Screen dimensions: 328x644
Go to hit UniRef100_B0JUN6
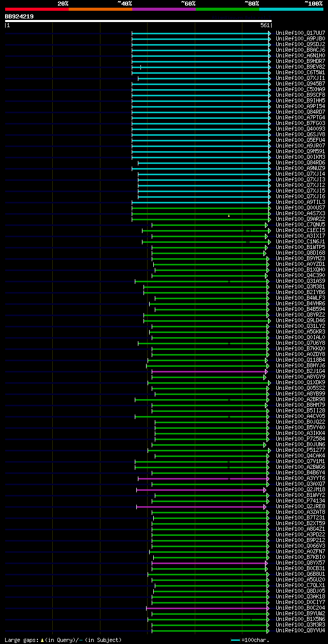pos(300,444)
